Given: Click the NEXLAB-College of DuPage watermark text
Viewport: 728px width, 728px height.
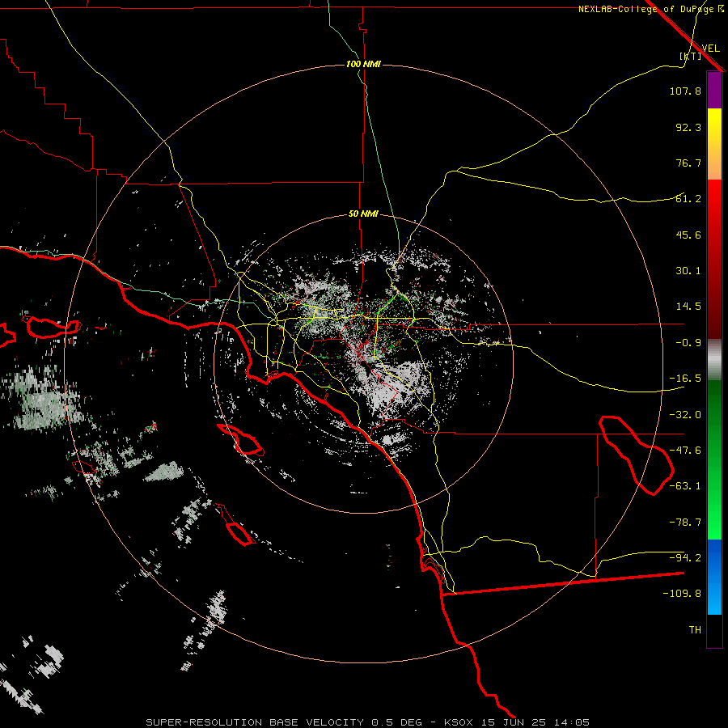Looking at the screenshot, I should coord(651,9).
